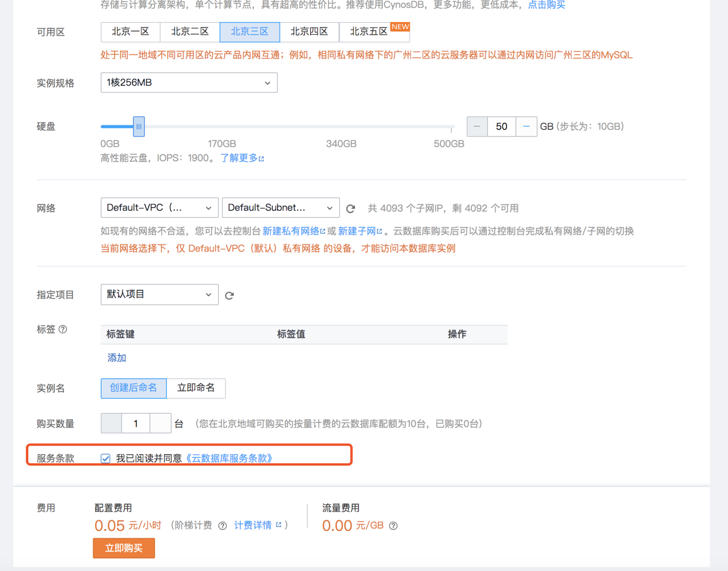Select the 北京四区 availability zone

coord(309,32)
